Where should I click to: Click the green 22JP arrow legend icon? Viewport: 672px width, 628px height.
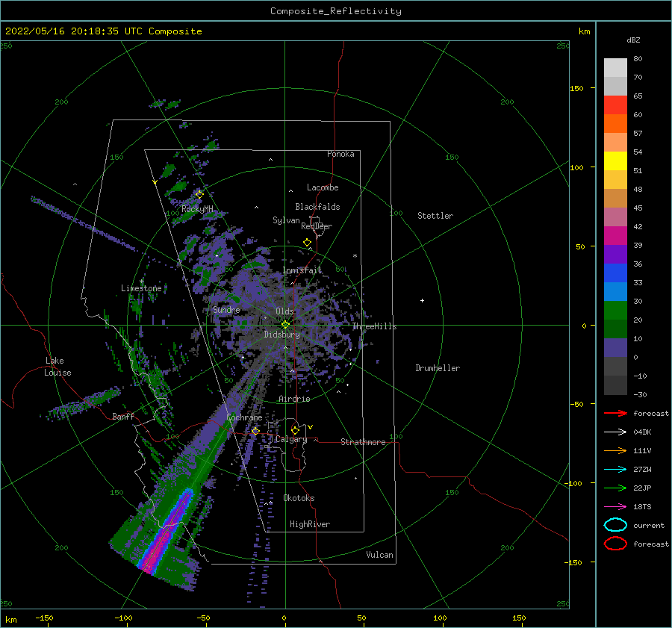[x=615, y=488]
